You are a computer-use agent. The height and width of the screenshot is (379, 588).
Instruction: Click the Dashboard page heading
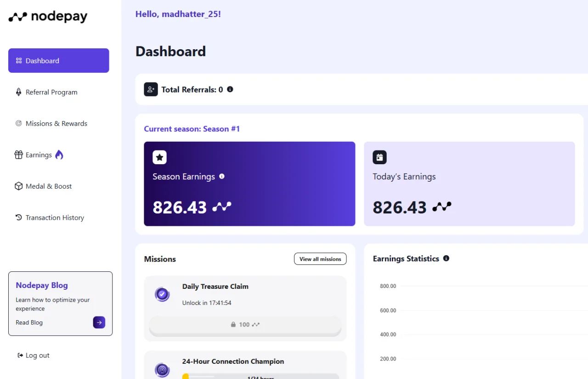pyautogui.click(x=170, y=51)
